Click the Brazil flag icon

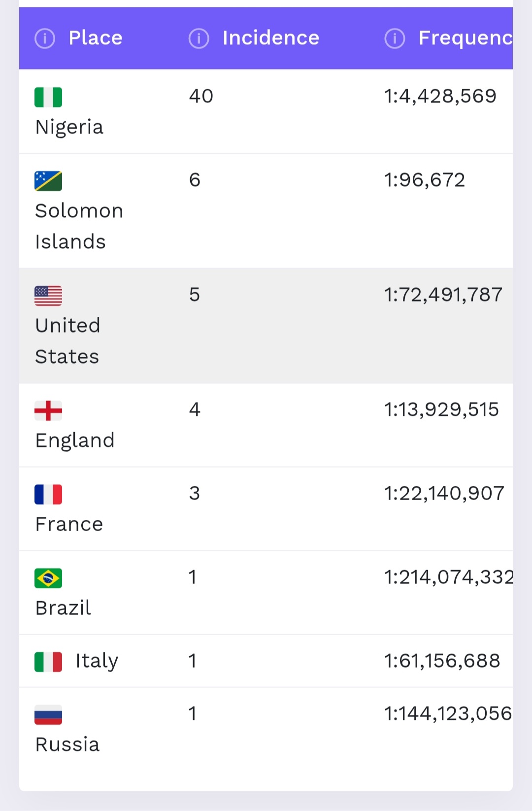[48, 578]
